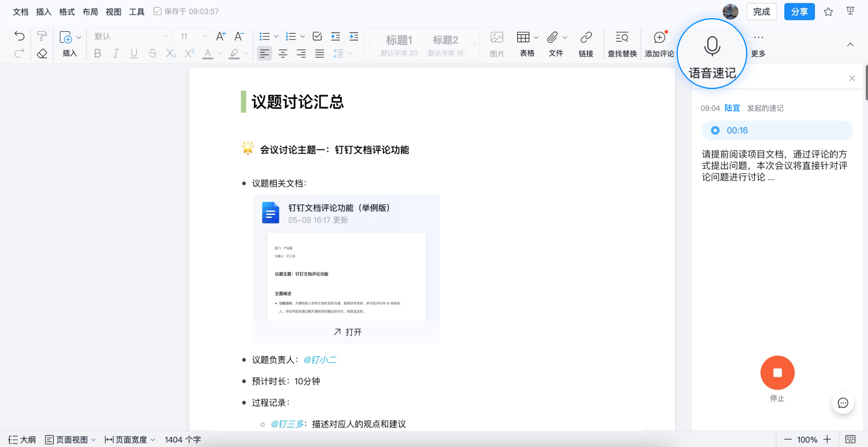Click the 语音速记 microphone icon
This screenshot has height=447, width=868.
pyautogui.click(x=712, y=47)
